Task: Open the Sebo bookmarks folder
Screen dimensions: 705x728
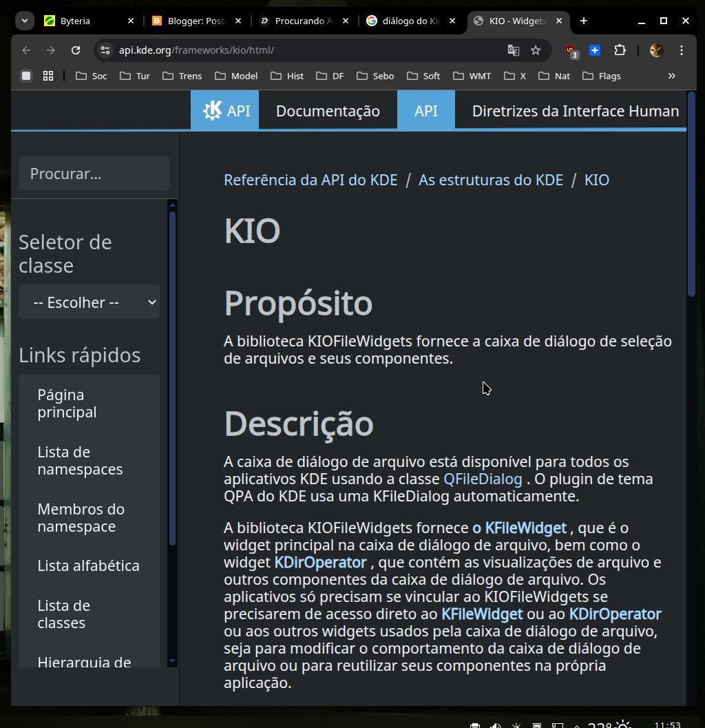Action: point(375,76)
